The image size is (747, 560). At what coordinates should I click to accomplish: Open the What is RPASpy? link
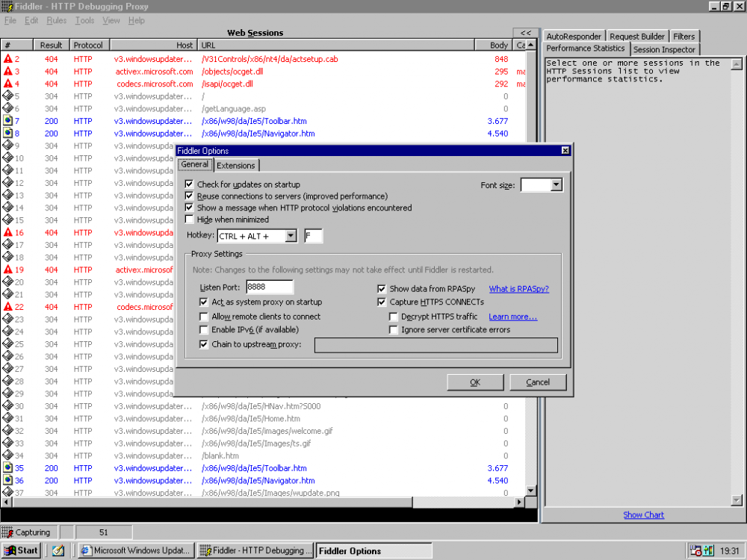(x=518, y=289)
